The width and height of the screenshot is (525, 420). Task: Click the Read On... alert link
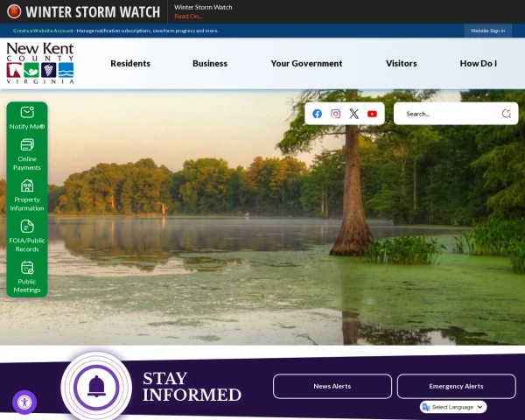pos(188,16)
